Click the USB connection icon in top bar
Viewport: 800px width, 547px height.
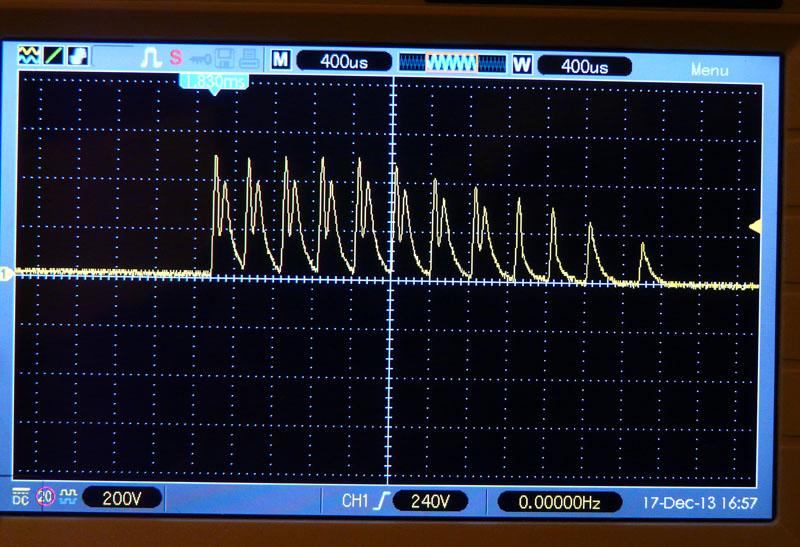(201, 60)
